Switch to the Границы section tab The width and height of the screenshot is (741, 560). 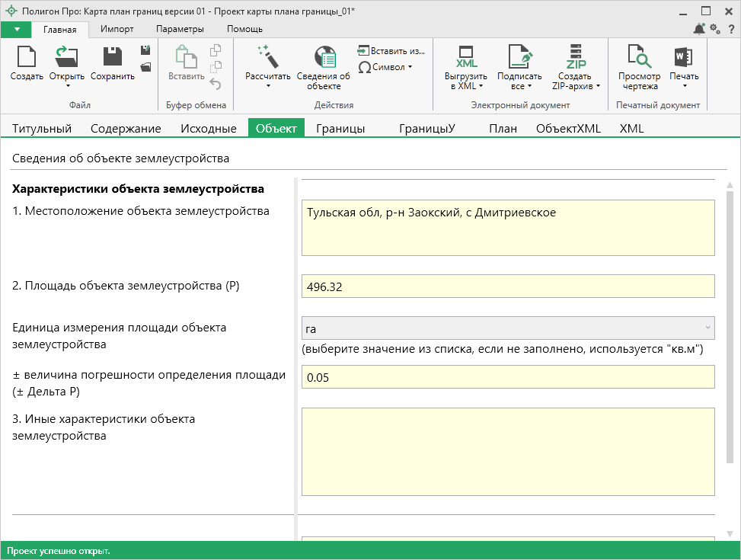(x=340, y=128)
